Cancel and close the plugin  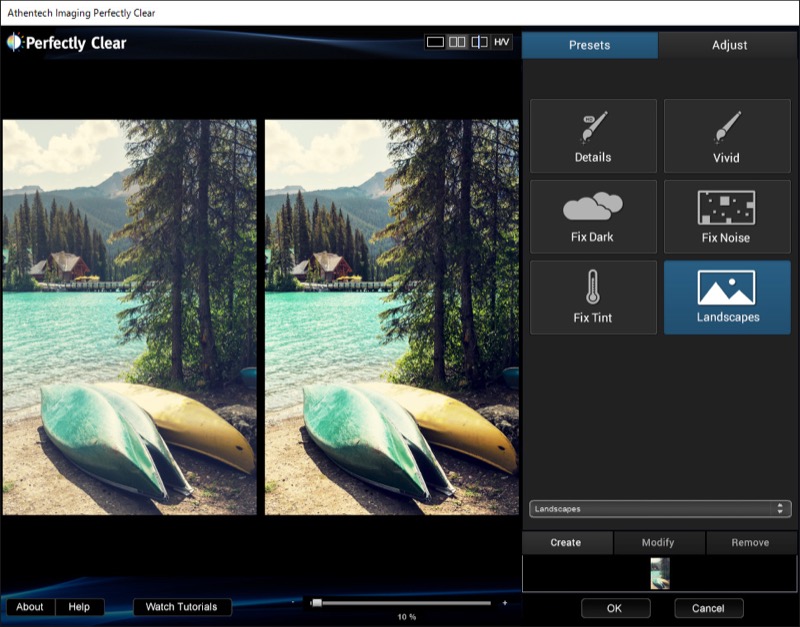[x=708, y=608]
